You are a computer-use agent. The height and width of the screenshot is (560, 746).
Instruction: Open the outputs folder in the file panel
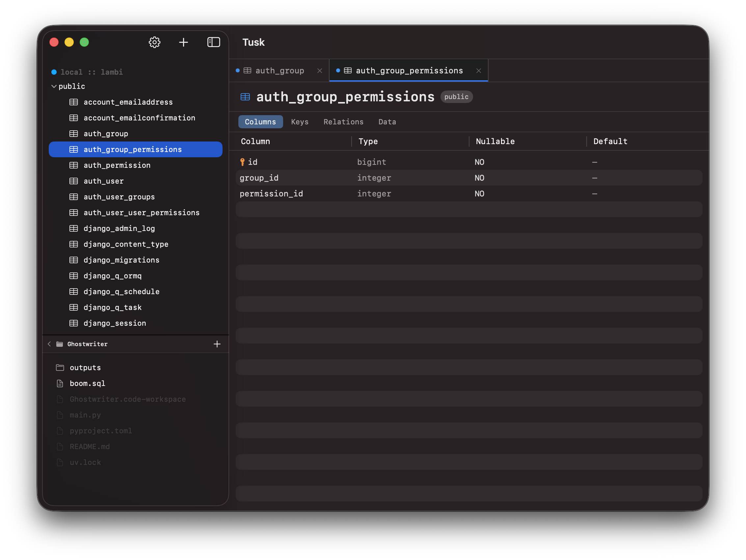coord(85,368)
